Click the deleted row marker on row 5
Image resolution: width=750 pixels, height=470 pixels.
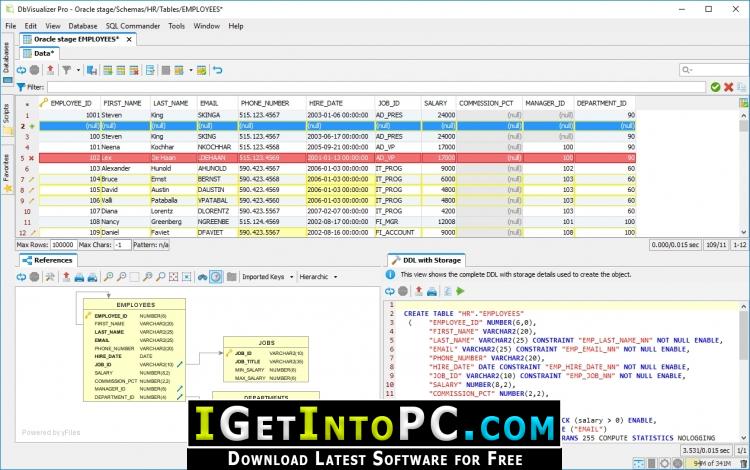(x=32, y=158)
